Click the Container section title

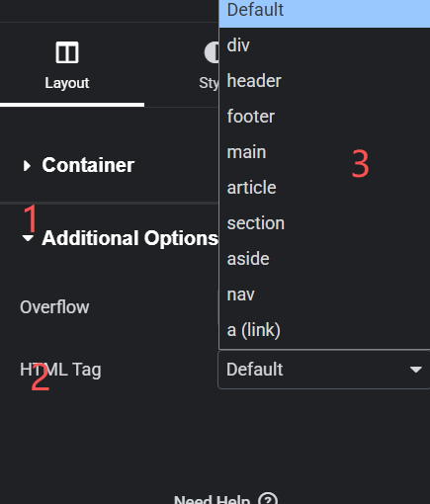click(88, 165)
